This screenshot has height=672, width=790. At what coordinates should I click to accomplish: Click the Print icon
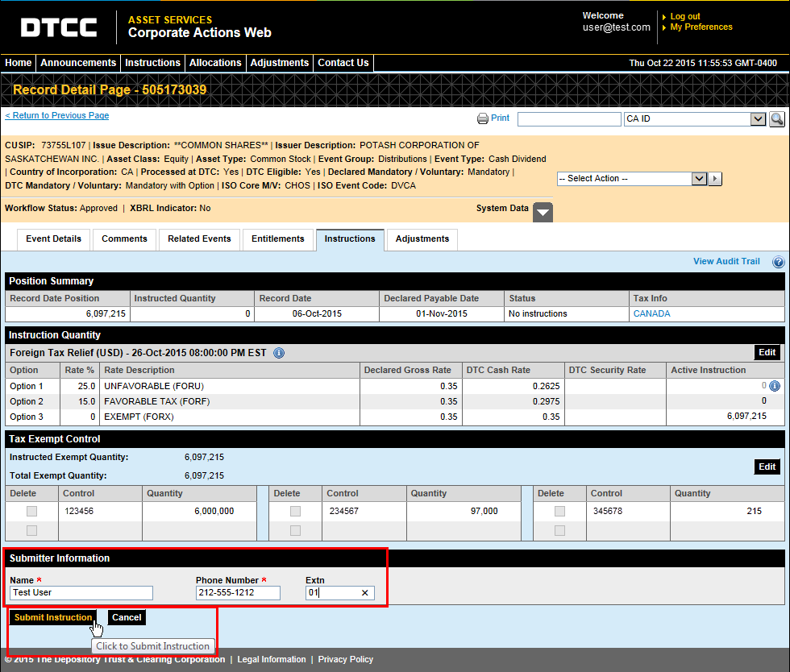pyautogui.click(x=482, y=118)
